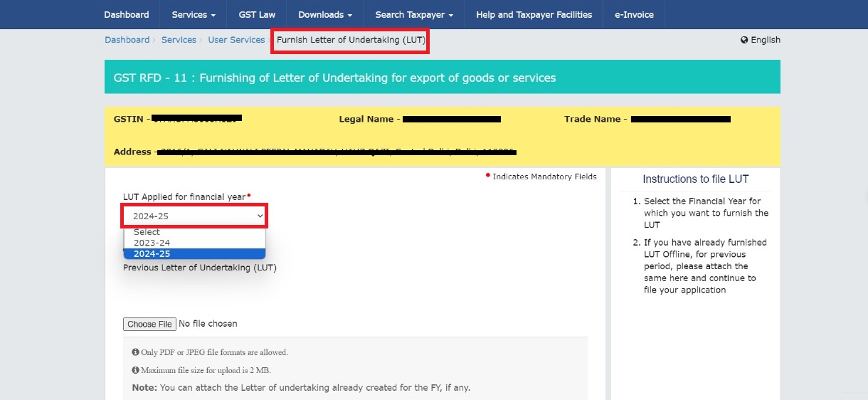Choose the 2023-24 financial year option
868x400 pixels.
coord(152,243)
